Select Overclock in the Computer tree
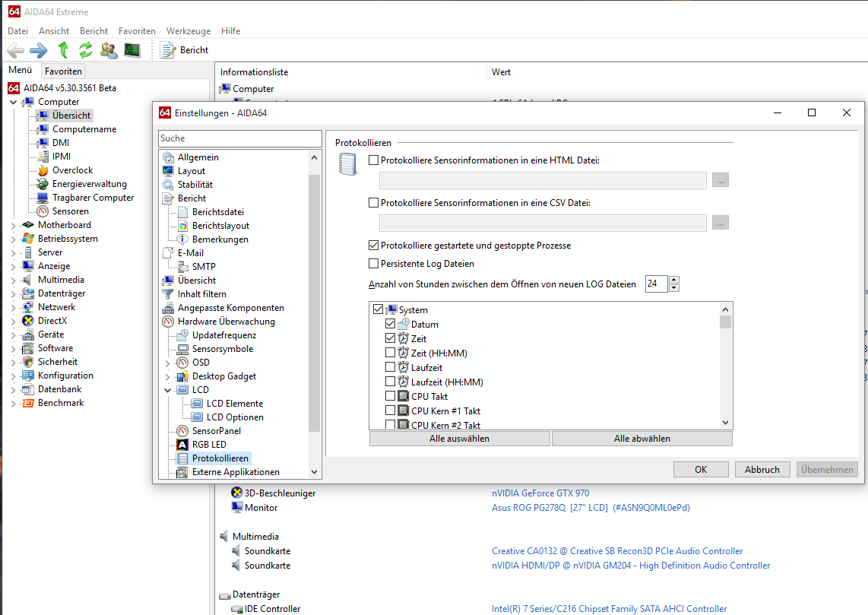This screenshot has height=615, width=868. pos(72,170)
